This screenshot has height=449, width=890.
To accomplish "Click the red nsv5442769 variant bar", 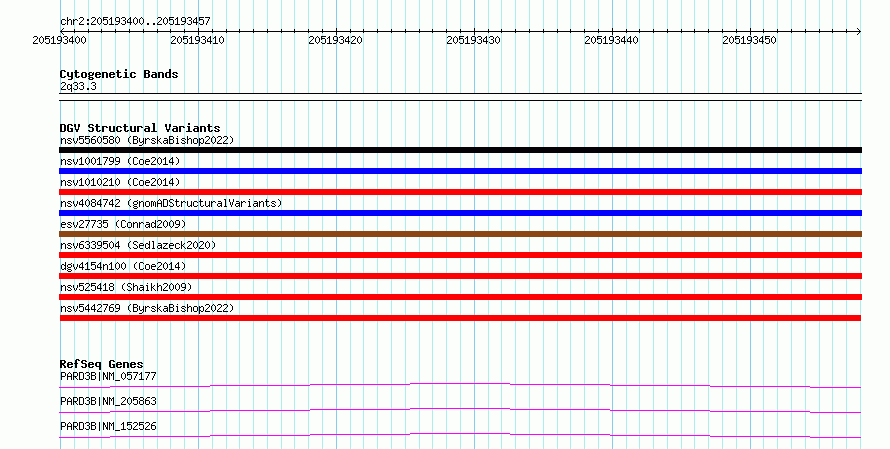I will (x=460, y=318).
